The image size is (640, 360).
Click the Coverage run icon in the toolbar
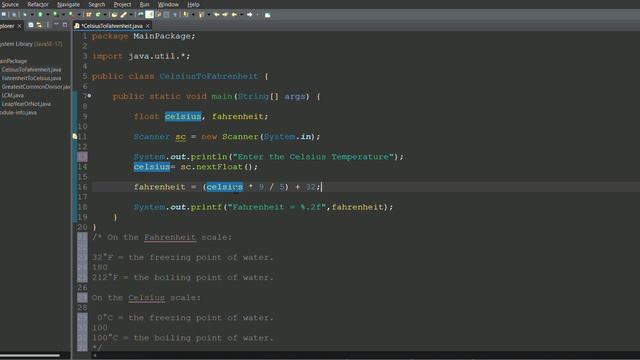click(55, 14)
